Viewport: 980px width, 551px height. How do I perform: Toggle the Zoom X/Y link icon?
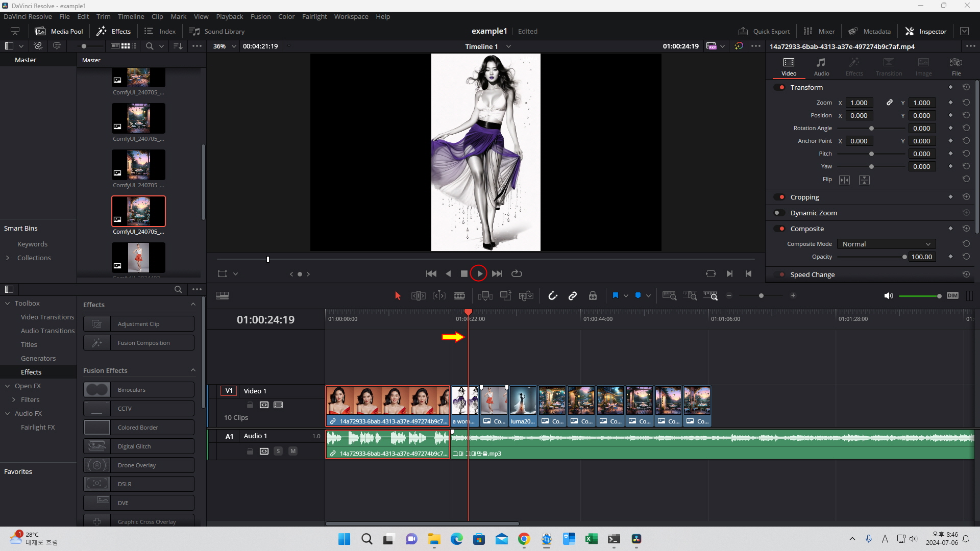(890, 103)
